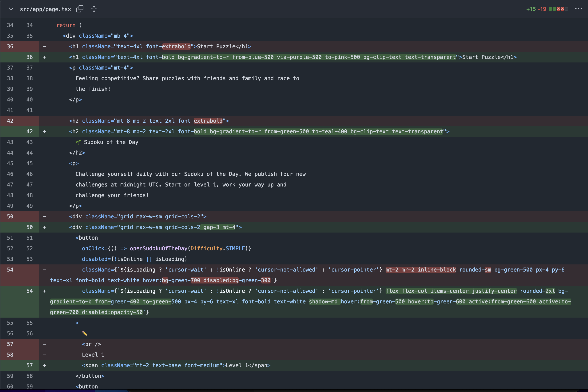The image size is (588, 392).
Task: Click 'disabled={!isOnline || isLoading}' line
Action: [x=135, y=259]
